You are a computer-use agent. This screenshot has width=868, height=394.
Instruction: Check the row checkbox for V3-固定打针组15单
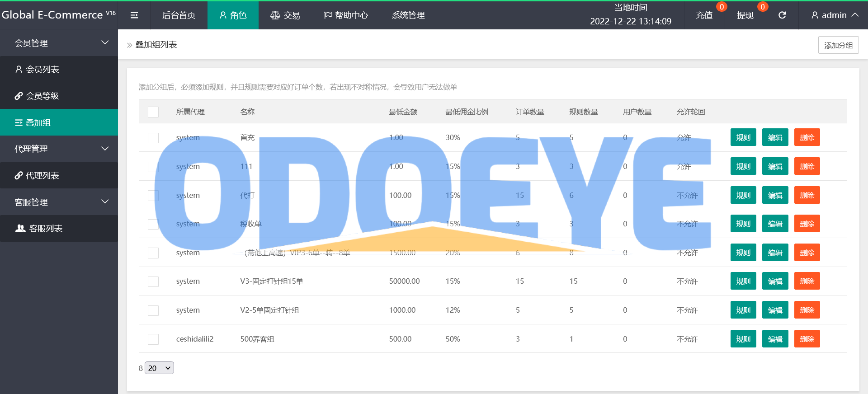point(153,281)
